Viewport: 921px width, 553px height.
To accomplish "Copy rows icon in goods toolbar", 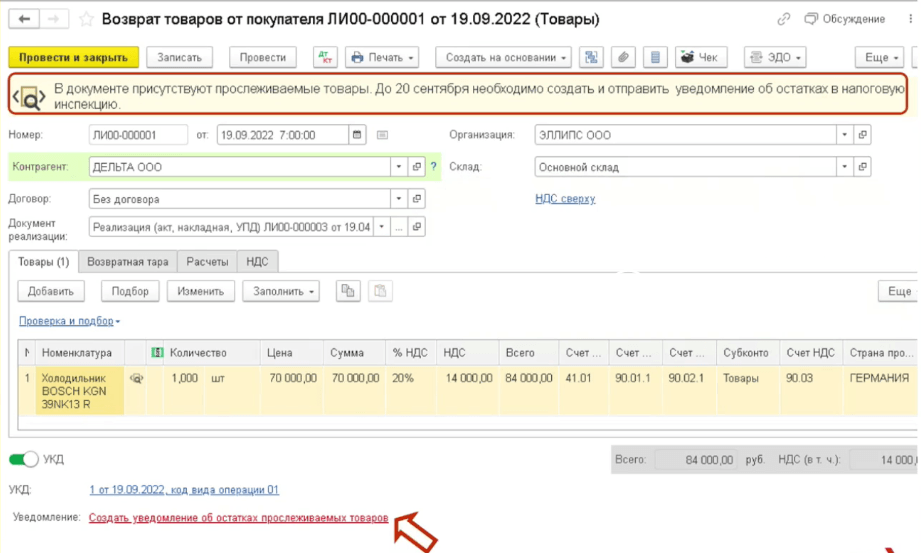I will point(348,291).
